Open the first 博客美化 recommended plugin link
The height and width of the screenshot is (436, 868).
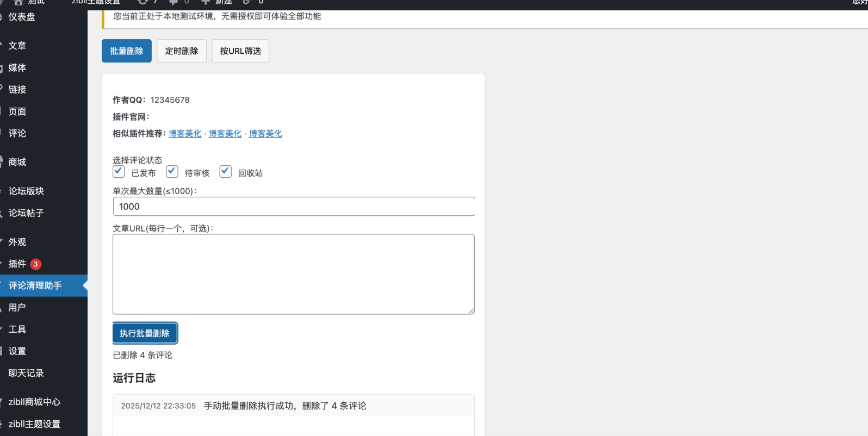[x=185, y=134]
